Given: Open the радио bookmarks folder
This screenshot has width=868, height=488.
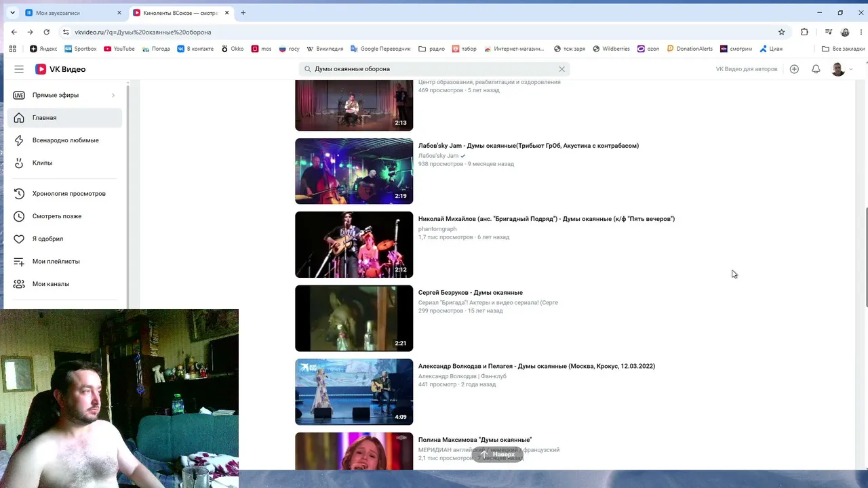Looking at the screenshot, I should pyautogui.click(x=431, y=49).
